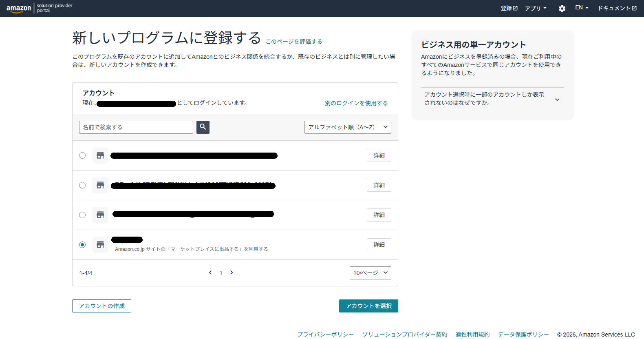The height and width of the screenshot is (339, 644).
Task: Click the 名前で検索する search field
Action: 136,127
